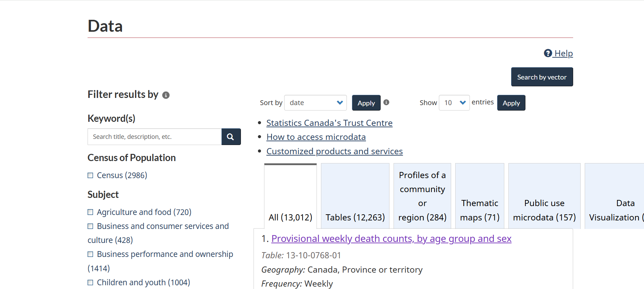644x289 pixels.
Task: Open the Show entries count dropdown
Action: [x=454, y=103]
